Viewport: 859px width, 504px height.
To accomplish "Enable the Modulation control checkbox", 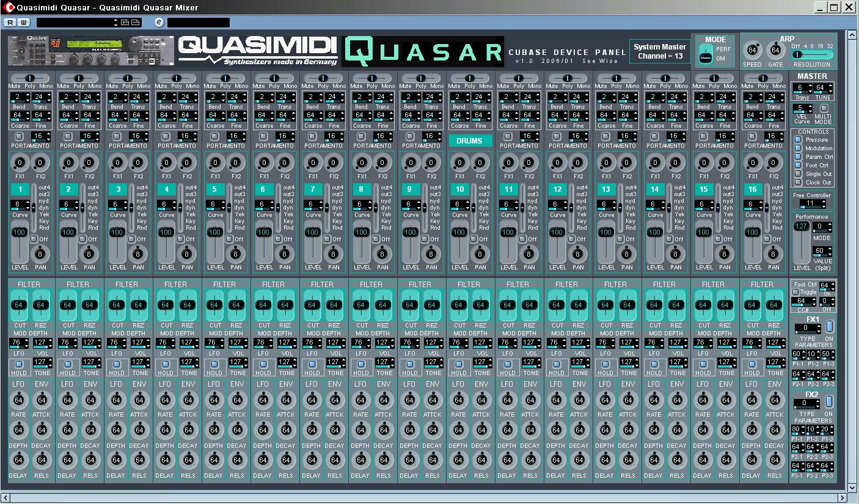I will click(798, 148).
